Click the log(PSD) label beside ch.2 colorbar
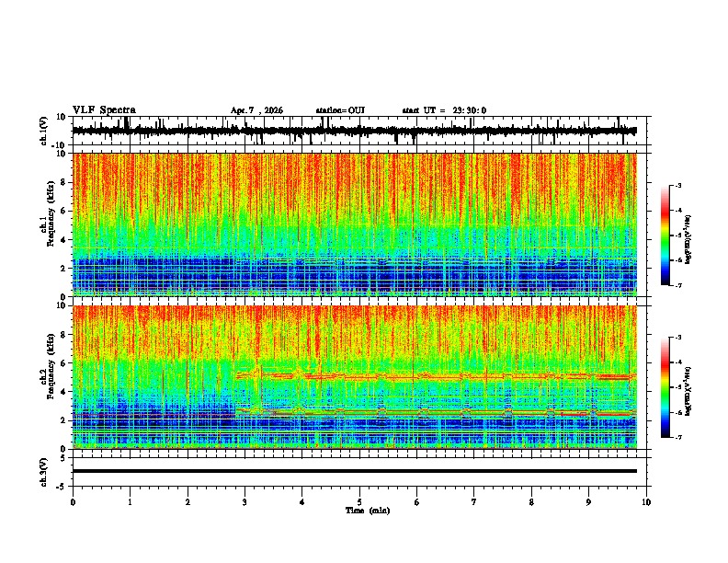This screenshot has width=728, height=563. (688, 392)
